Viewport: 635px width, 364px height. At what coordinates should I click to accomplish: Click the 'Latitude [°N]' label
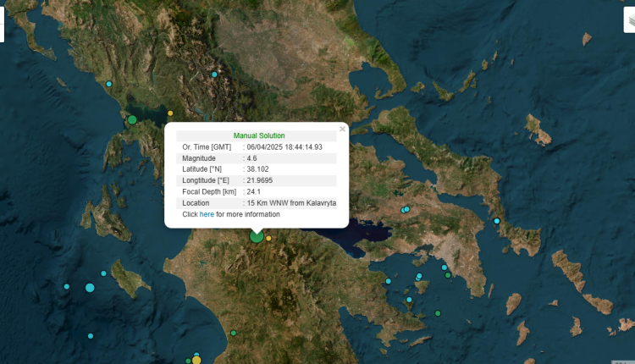pos(202,169)
